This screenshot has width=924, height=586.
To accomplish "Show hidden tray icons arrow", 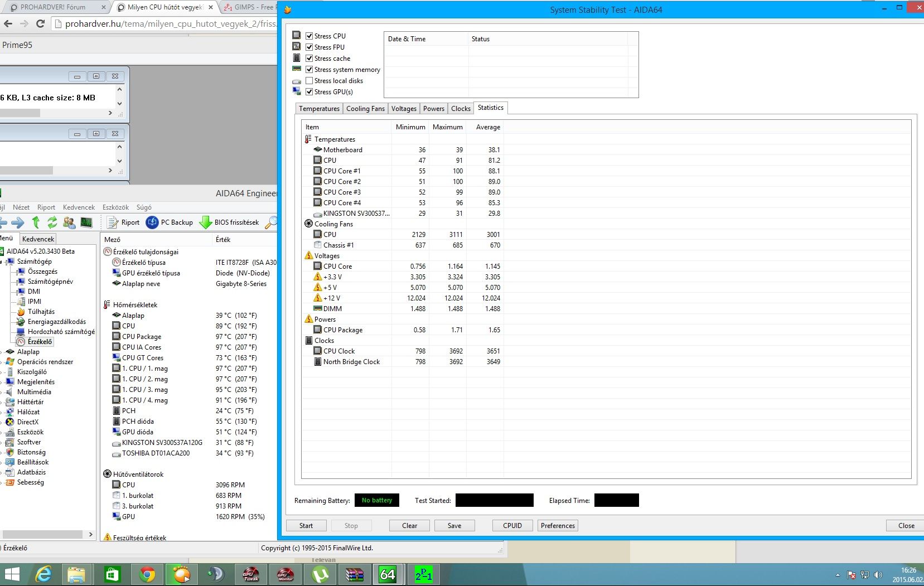I will tap(838, 575).
